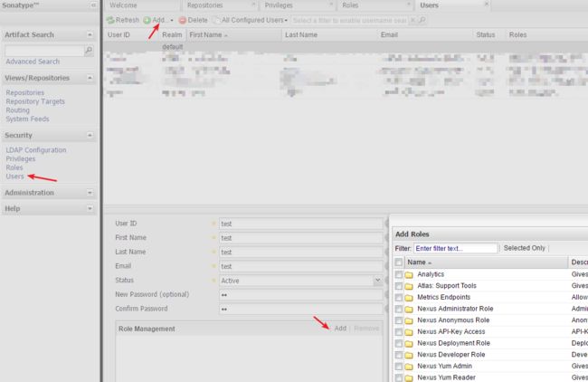Click Add in Role Management

click(340, 329)
